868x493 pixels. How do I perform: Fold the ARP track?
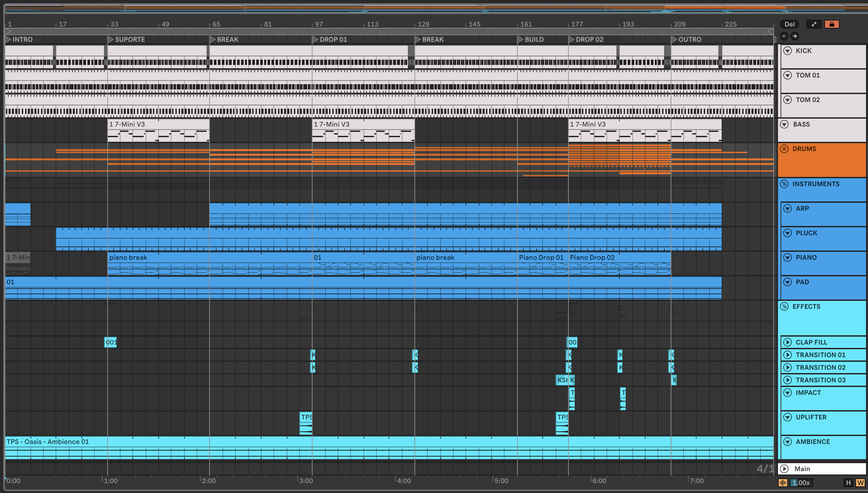point(788,209)
